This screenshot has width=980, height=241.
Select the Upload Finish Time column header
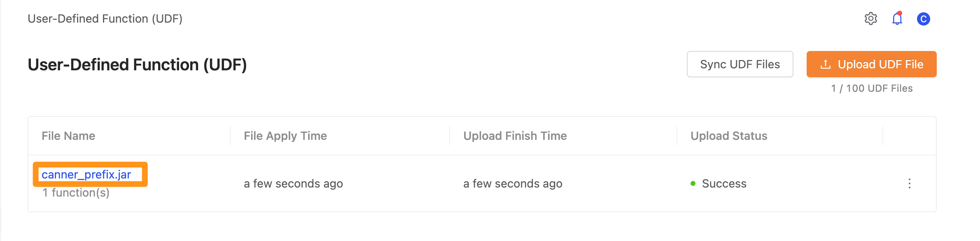click(x=515, y=136)
